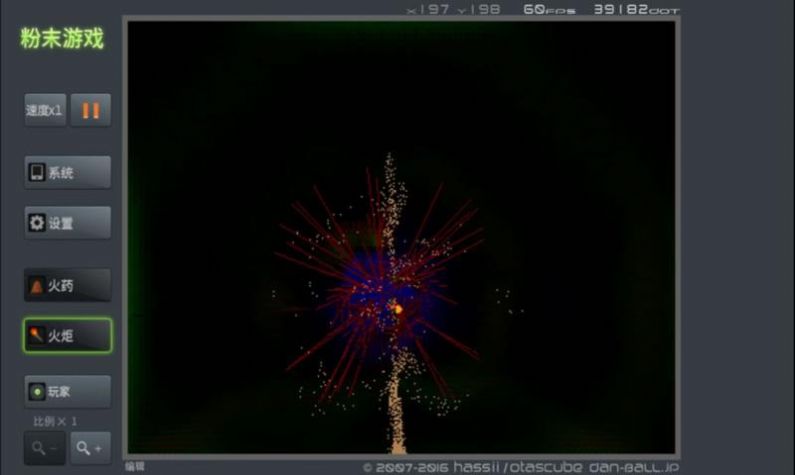Click the gear icon on 设置 button
This screenshot has width=795, height=475.
click(37, 223)
